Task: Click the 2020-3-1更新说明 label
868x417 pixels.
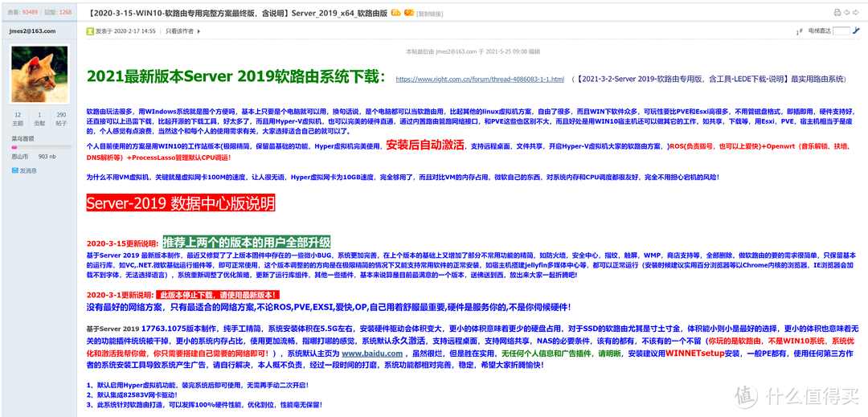Action: tap(120, 296)
